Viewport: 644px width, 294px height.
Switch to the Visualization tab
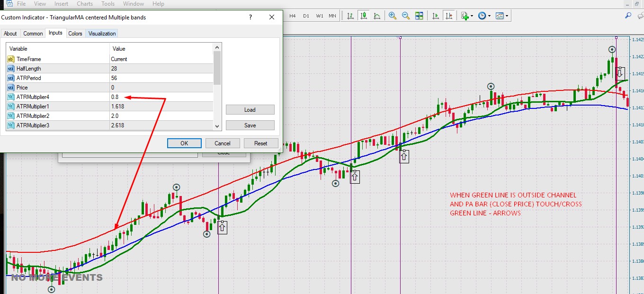pyautogui.click(x=102, y=34)
